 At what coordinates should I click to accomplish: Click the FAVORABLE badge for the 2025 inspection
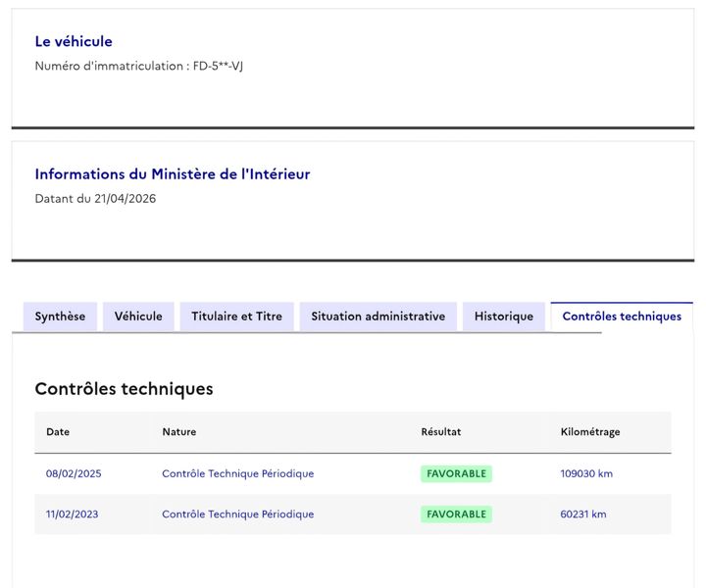(457, 473)
